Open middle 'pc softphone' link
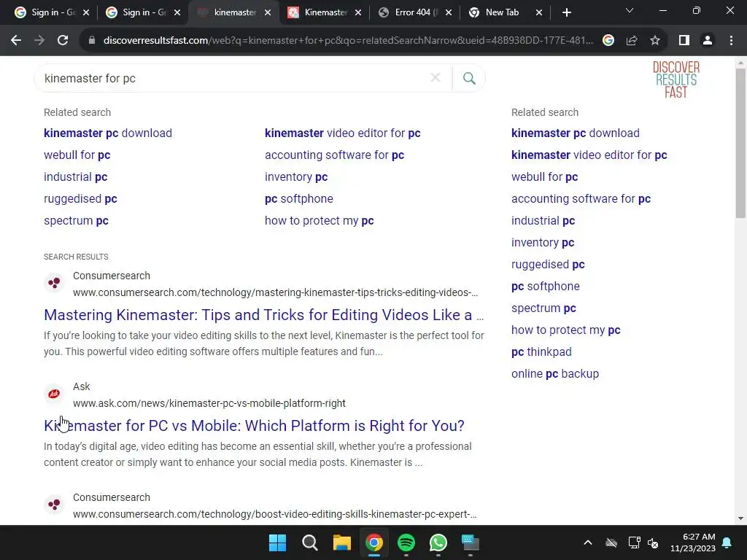This screenshot has width=747, height=560. point(299,198)
